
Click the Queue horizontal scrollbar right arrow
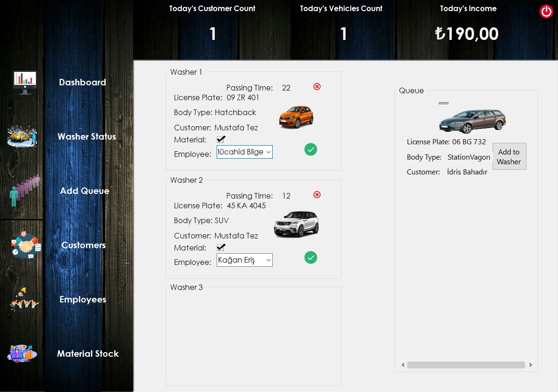coord(530,365)
